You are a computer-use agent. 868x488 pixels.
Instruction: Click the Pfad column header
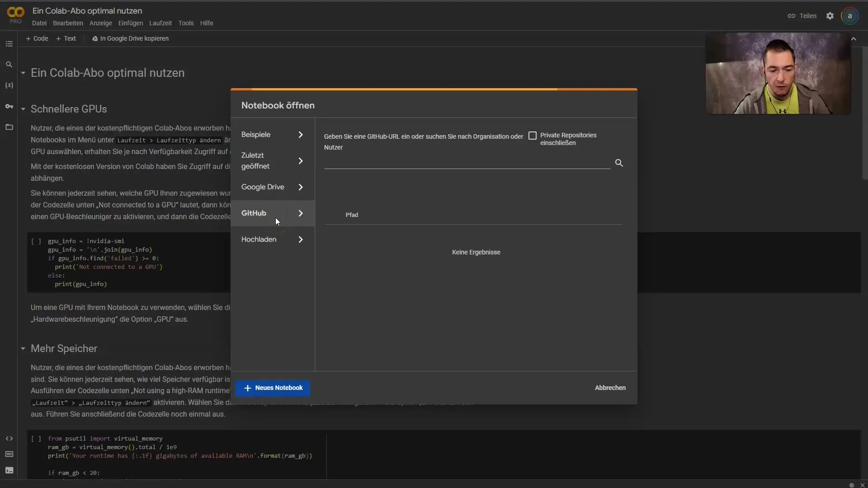(x=352, y=215)
